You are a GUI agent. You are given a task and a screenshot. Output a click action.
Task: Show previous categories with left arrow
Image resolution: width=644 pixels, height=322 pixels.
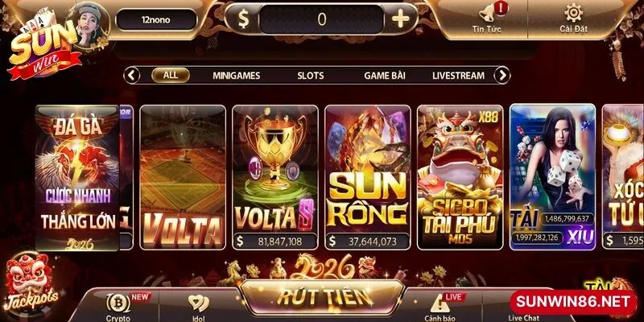tap(132, 75)
